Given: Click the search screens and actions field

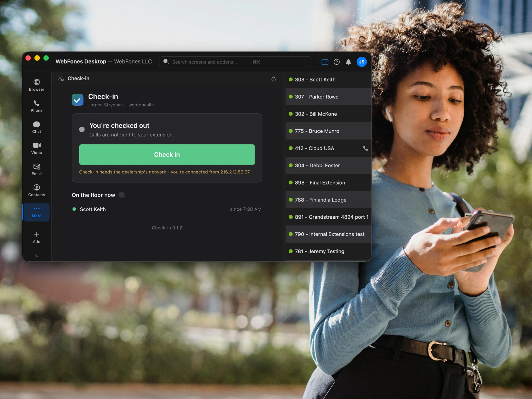Looking at the screenshot, I should click(x=235, y=62).
